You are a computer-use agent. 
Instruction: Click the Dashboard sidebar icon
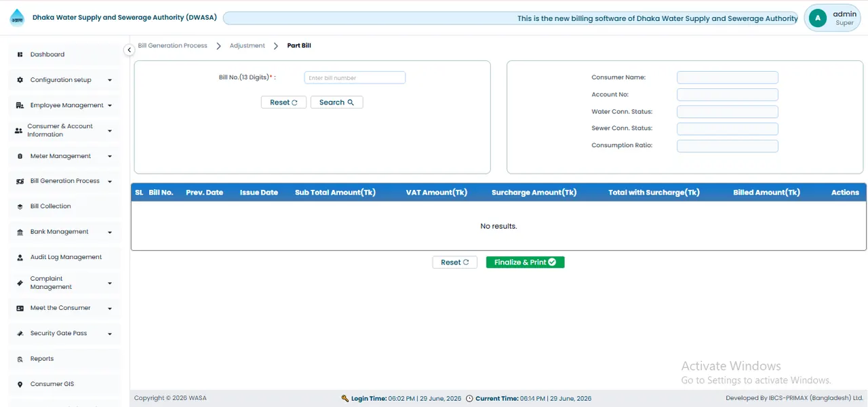pos(20,54)
